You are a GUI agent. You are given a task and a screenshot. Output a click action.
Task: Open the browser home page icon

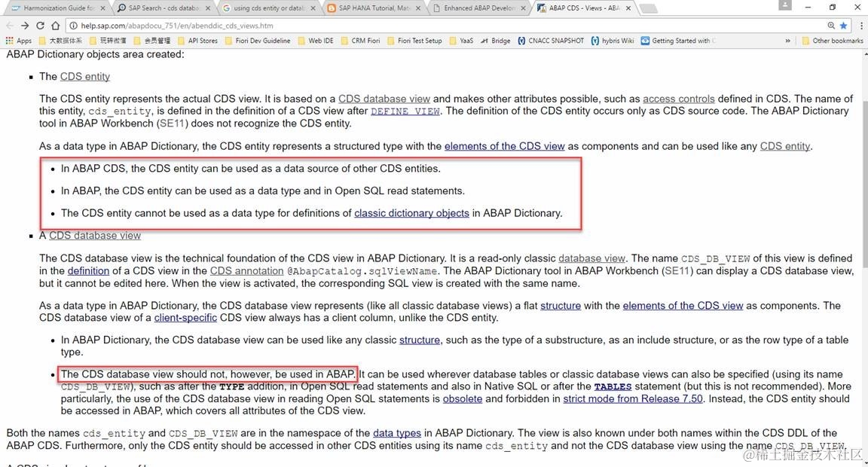(x=55, y=26)
